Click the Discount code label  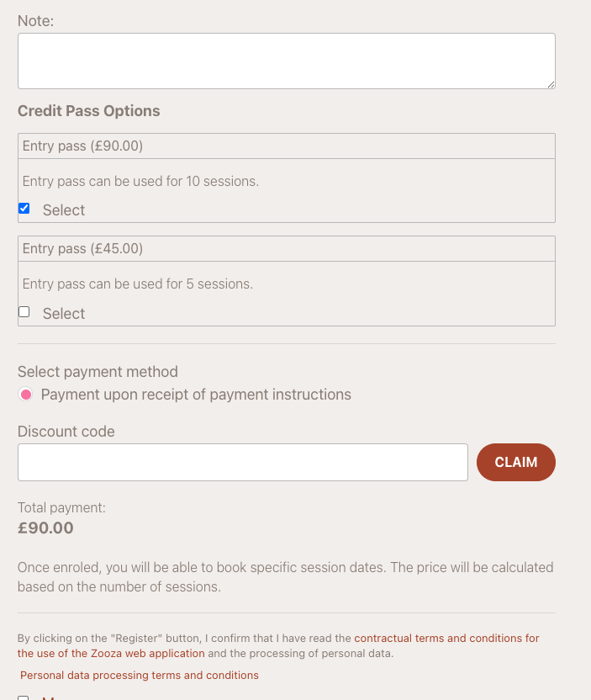tap(66, 431)
